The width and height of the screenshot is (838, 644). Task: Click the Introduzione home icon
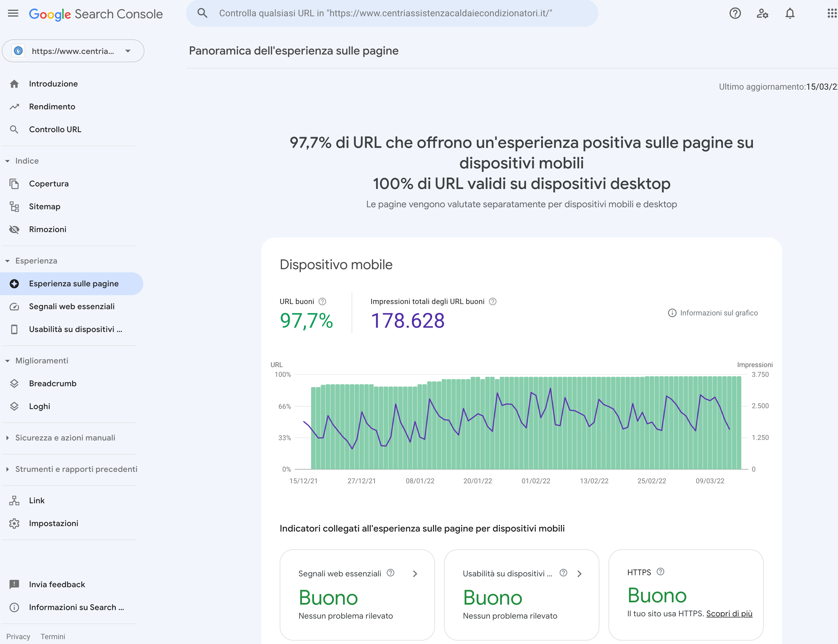[14, 84]
